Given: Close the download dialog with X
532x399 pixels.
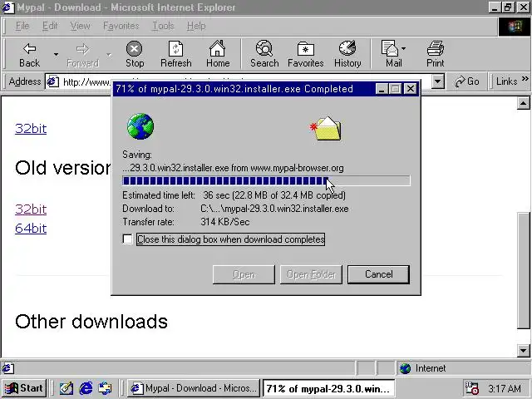Looking at the screenshot, I should tap(411, 89).
